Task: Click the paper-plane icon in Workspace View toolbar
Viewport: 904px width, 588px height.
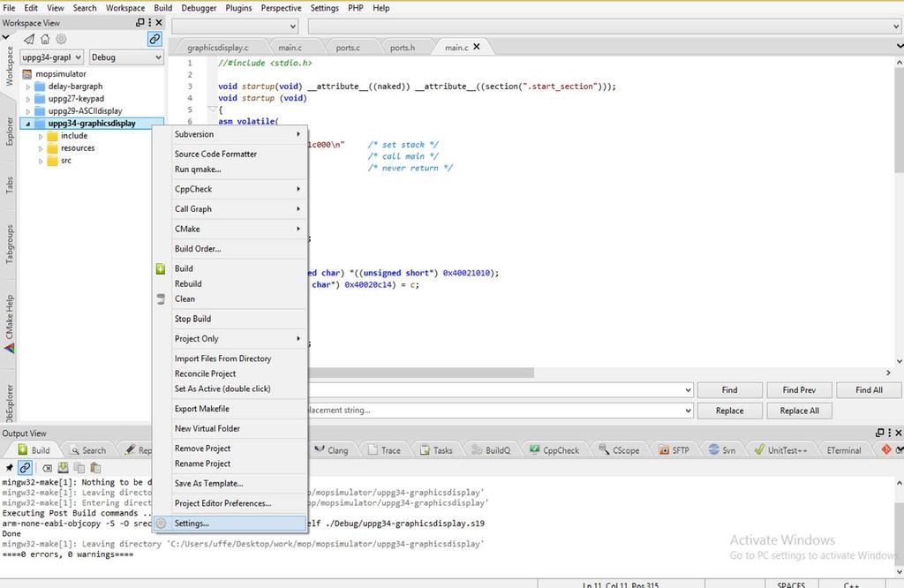Action: point(29,39)
